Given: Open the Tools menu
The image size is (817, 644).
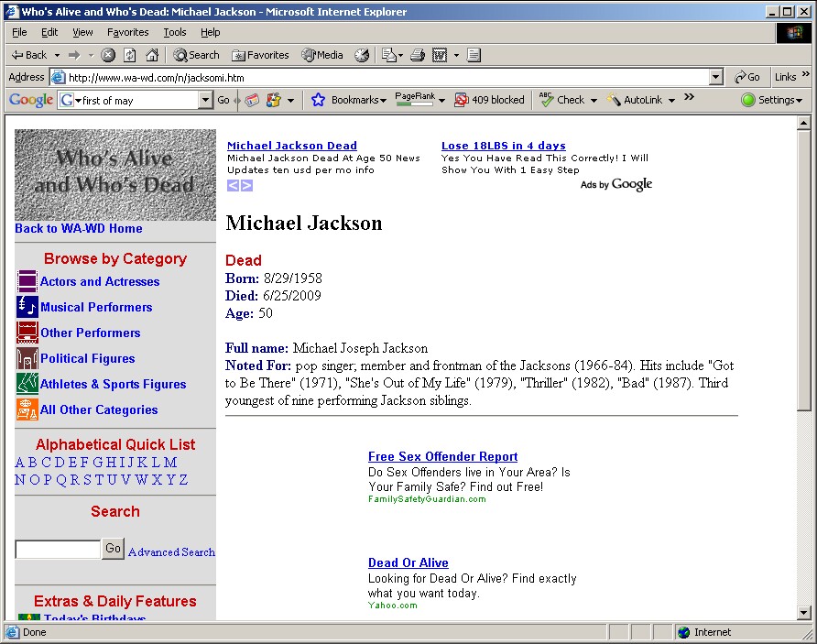Looking at the screenshot, I should [175, 32].
